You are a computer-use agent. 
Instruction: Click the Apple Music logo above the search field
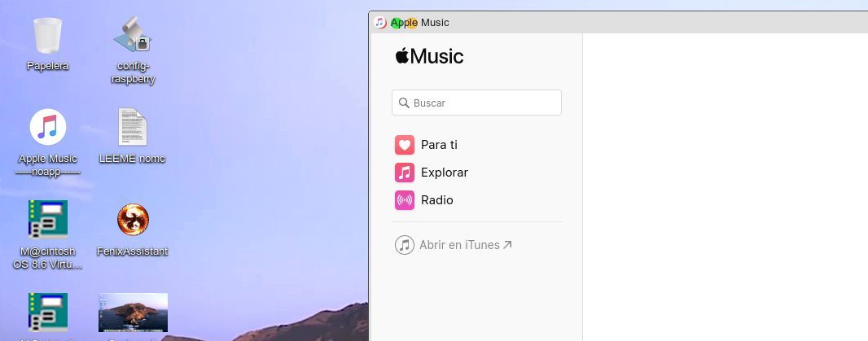click(429, 56)
